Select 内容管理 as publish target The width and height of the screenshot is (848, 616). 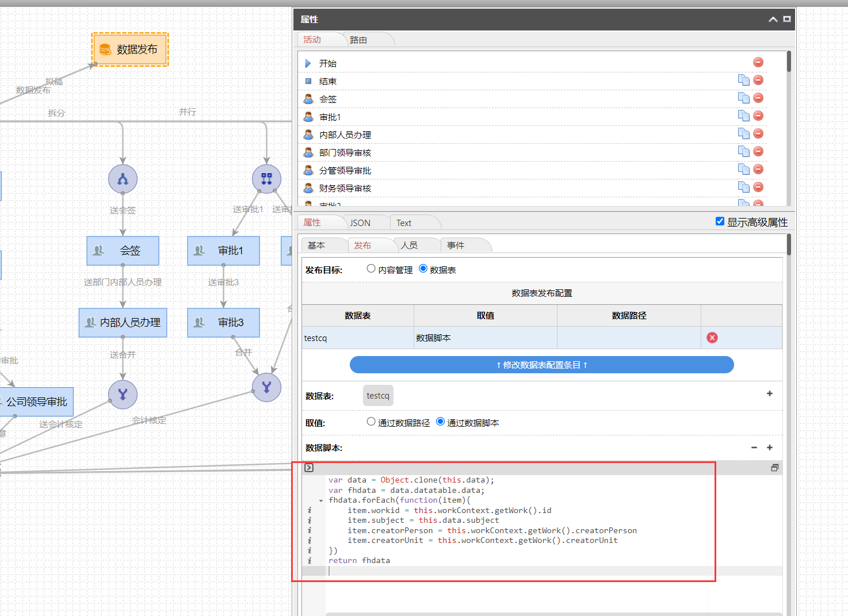click(371, 269)
